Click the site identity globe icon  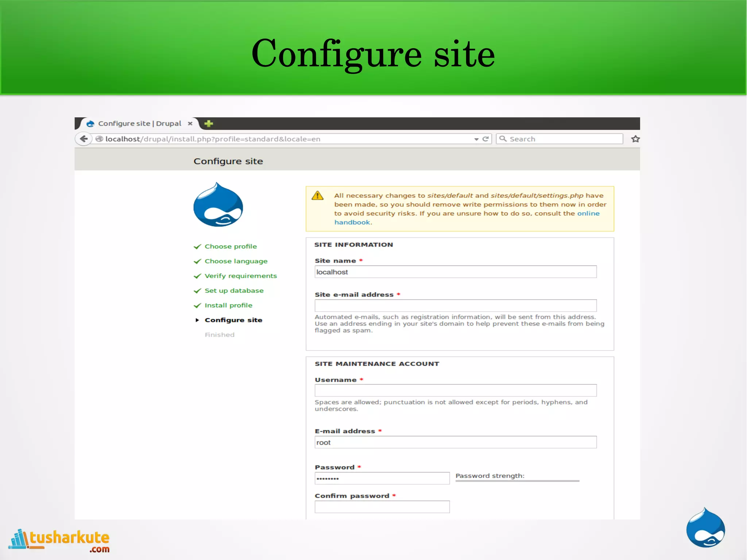pyautogui.click(x=99, y=139)
